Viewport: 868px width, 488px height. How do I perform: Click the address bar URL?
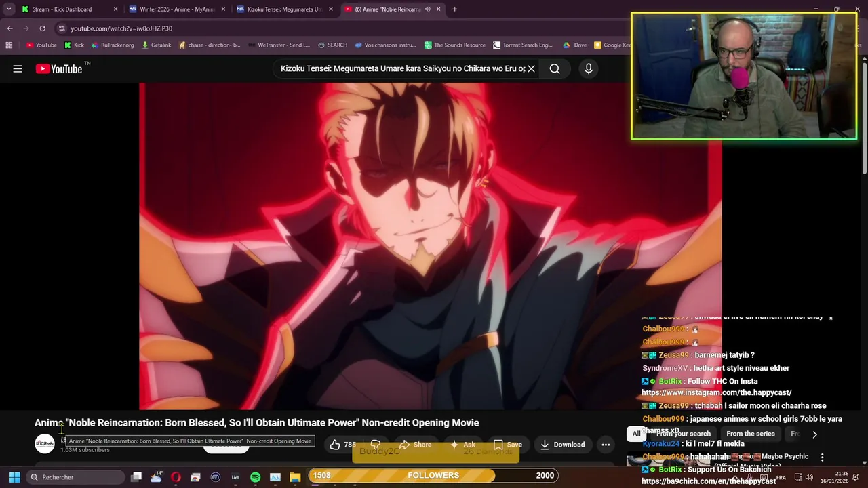click(x=121, y=28)
